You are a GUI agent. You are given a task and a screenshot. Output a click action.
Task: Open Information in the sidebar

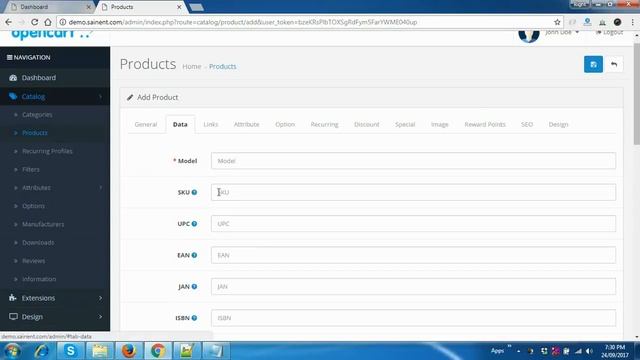(x=39, y=279)
